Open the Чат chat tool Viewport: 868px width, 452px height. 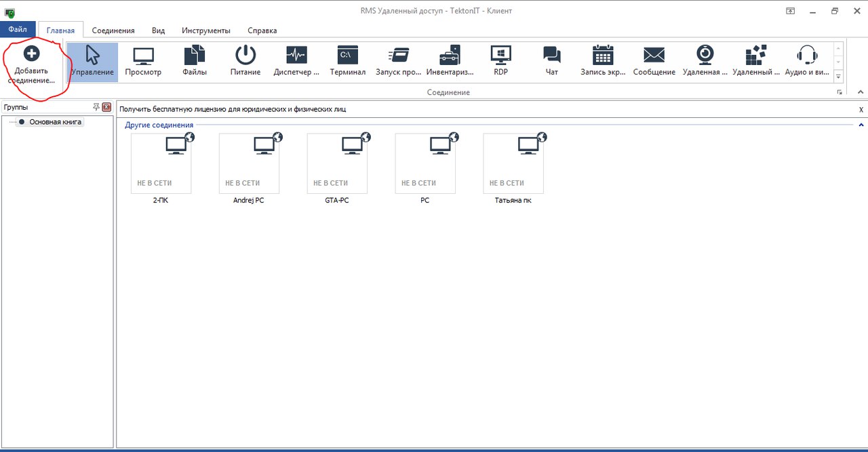click(x=551, y=56)
